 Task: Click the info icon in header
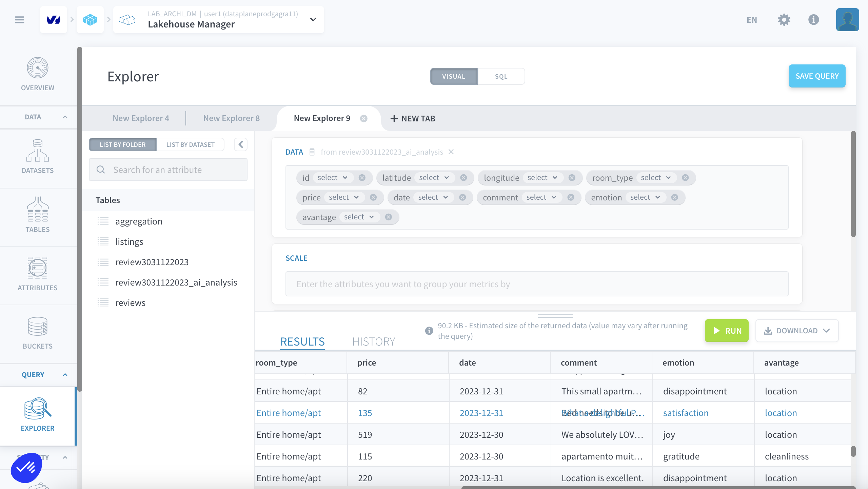tap(813, 20)
